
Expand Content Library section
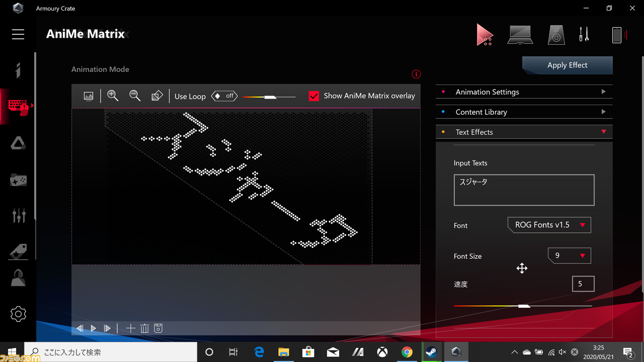pyautogui.click(x=524, y=112)
